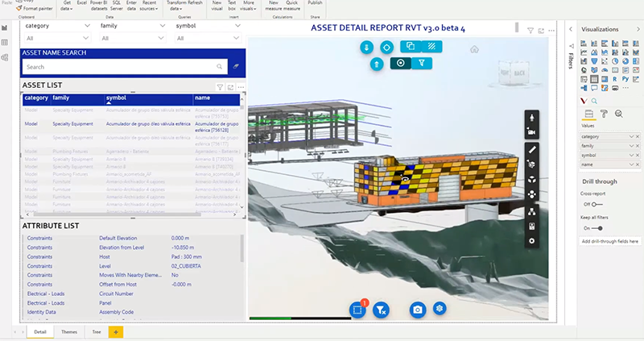Open the Data view in left sidebar
Screen dimensions: 644x341
pos(5,43)
